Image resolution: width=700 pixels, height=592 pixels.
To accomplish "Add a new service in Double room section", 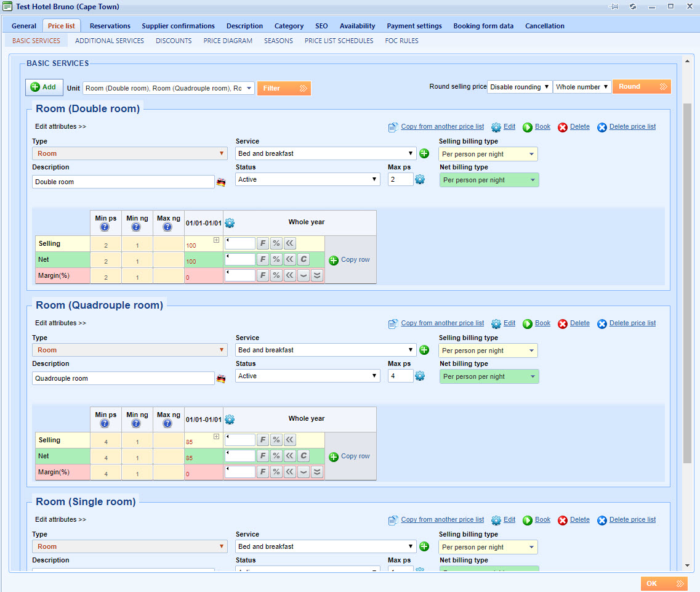I will tap(424, 153).
